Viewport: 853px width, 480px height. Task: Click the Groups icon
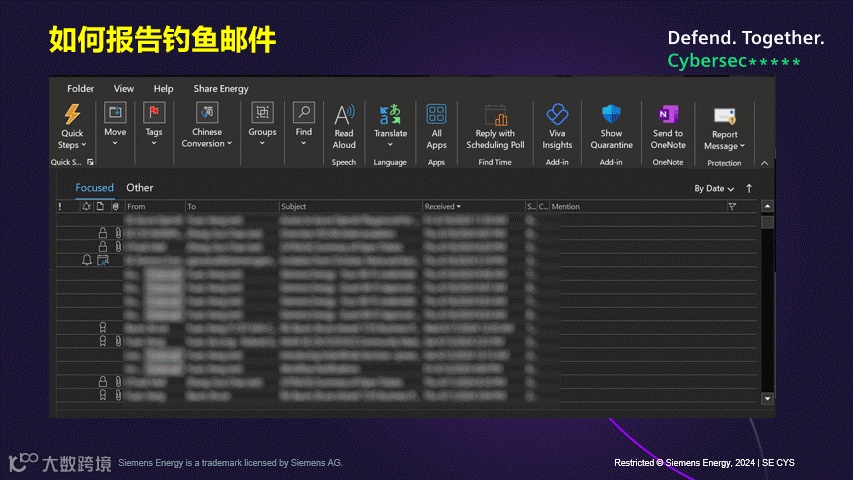click(x=262, y=113)
